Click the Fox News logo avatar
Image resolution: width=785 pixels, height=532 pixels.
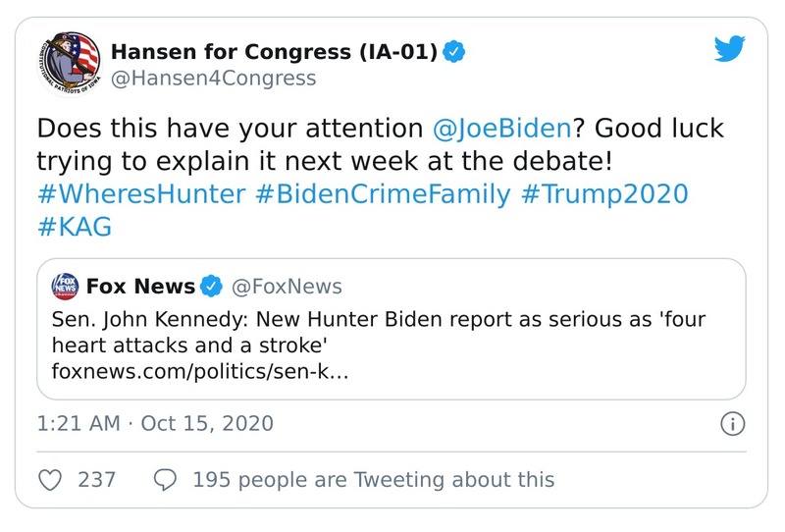coord(65,288)
